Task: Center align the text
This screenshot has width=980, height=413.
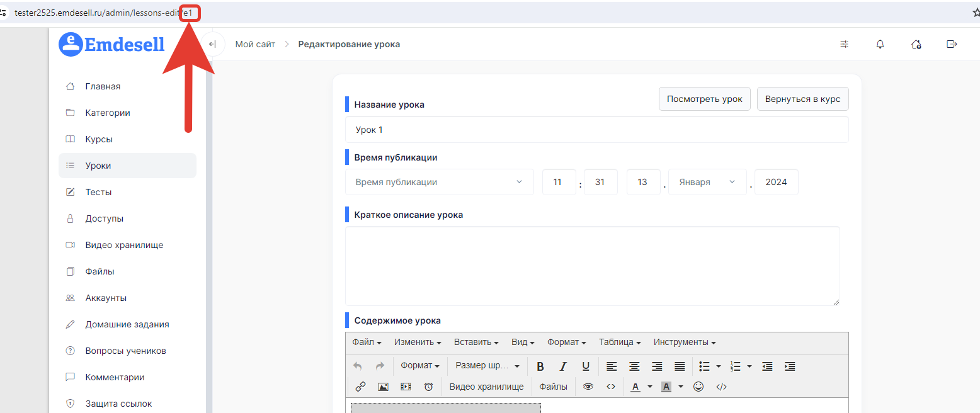Action: [634, 366]
